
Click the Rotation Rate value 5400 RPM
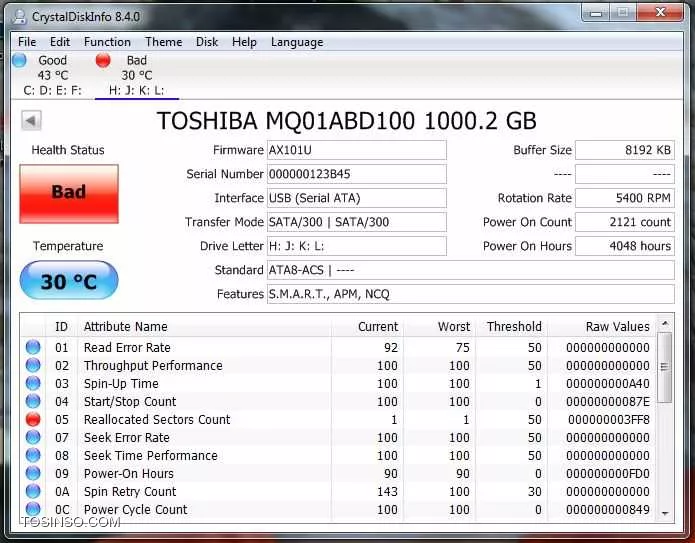tap(625, 198)
